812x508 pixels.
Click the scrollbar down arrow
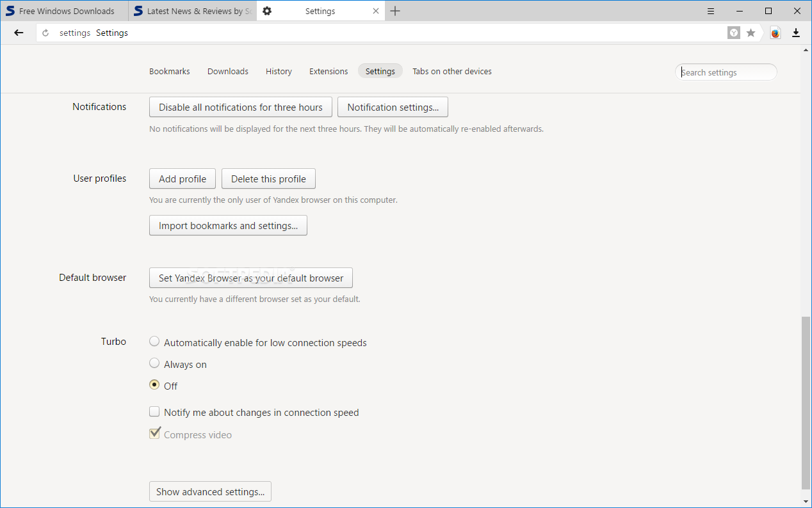point(806,501)
